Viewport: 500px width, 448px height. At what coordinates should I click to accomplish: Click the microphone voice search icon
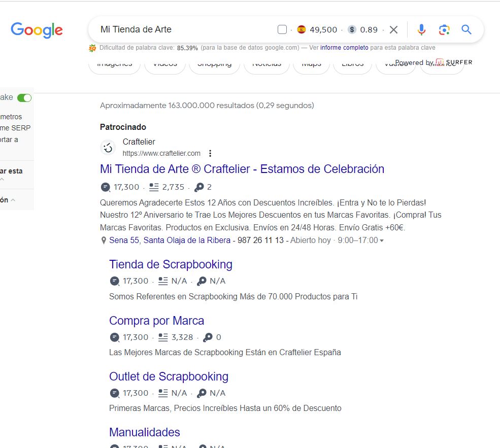(421, 29)
